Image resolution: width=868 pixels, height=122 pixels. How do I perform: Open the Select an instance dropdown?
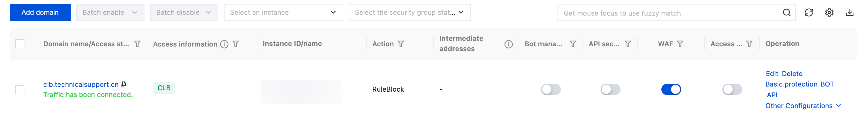pos(283,13)
